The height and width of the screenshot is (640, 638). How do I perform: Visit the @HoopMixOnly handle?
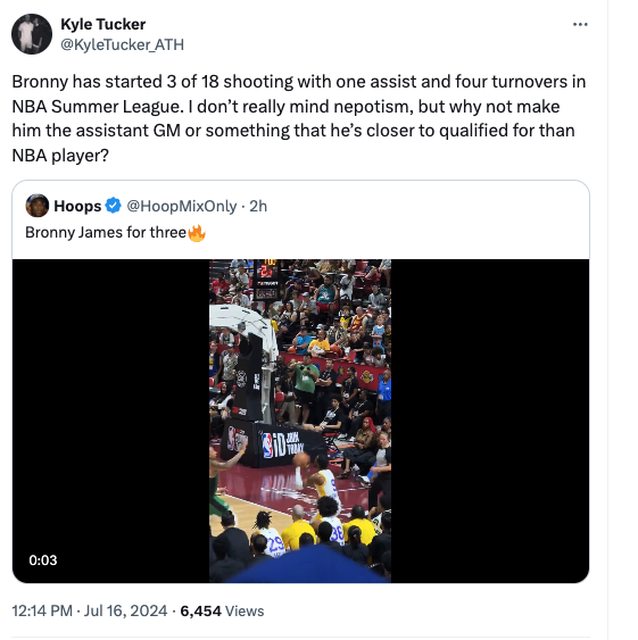pyautogui.click(x=182, y=206)
